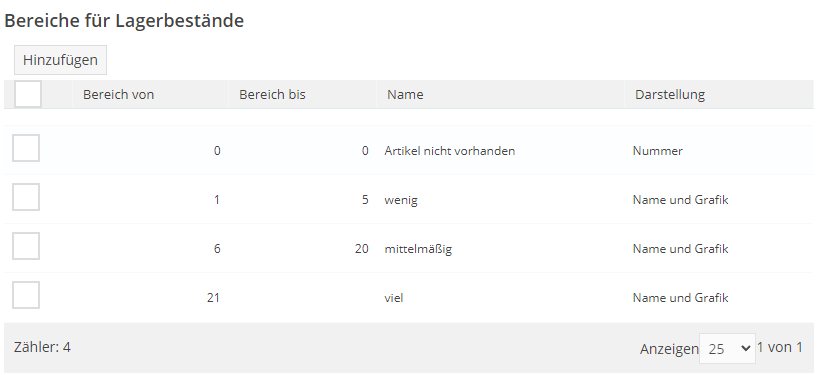This screenshot has height=375, width=819.
Task: Sort by the Darstellung column header
Action: (x=670, y=95)
